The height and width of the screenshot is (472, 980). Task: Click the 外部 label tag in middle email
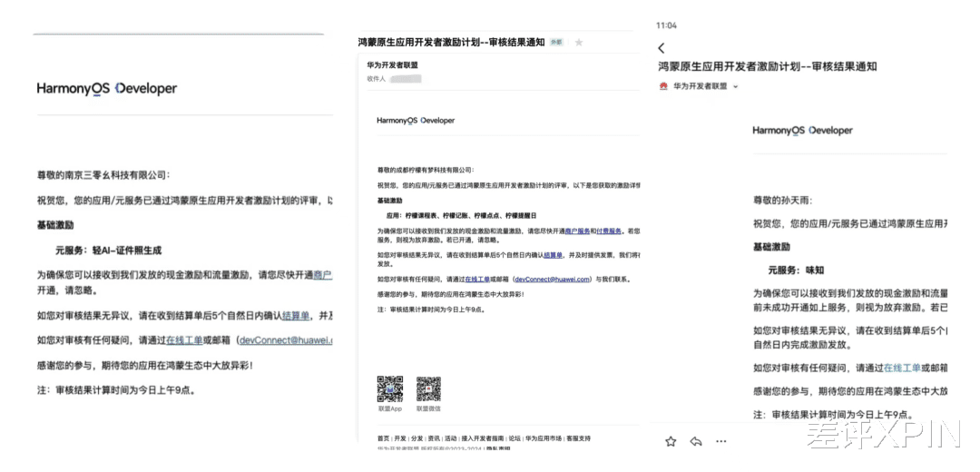tap(556, 43)
